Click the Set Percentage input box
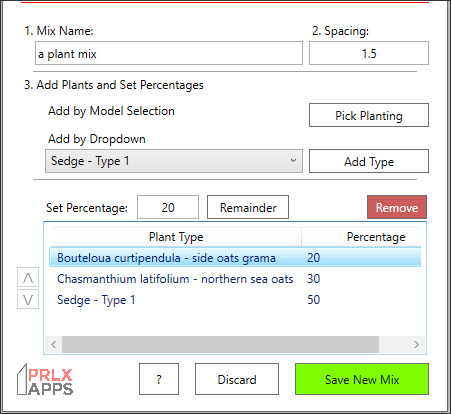The height and width of the screenshot is (414, 451). (168, 207)
